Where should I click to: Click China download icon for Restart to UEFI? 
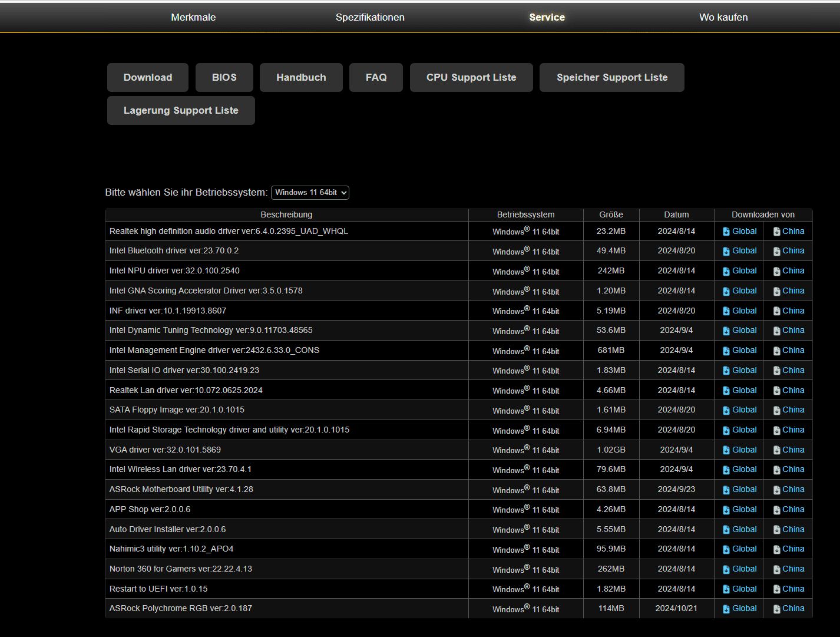pos(777,589)
